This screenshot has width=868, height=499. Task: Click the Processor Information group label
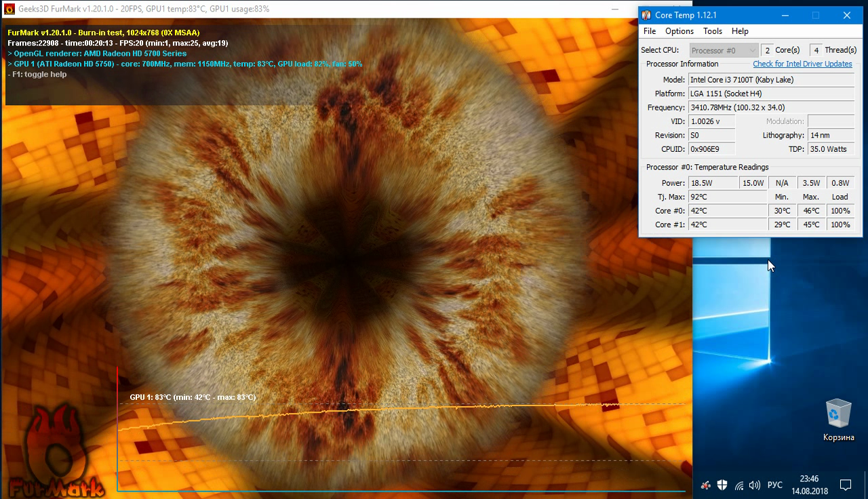point(682,64)
